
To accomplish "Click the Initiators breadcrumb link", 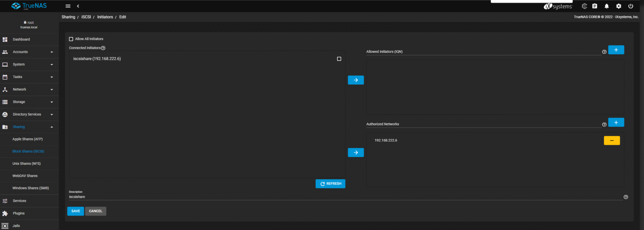I will (x=105, y=17).
